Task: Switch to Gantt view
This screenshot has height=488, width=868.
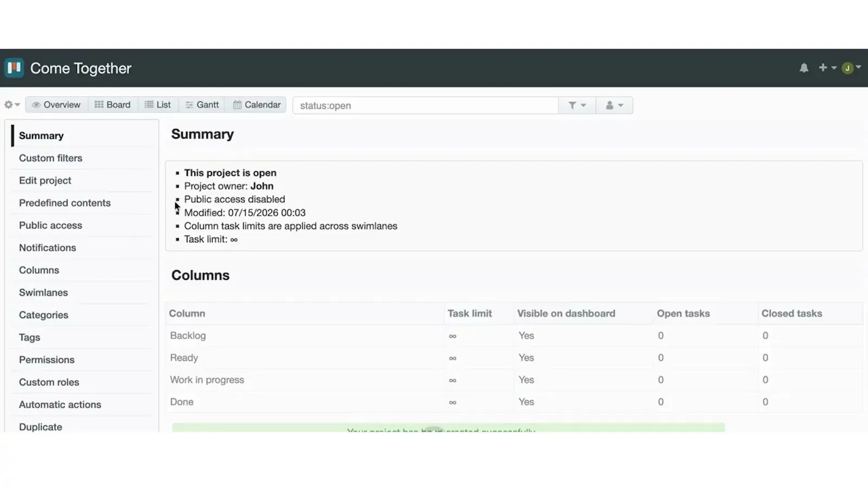Action: [202, 105]
